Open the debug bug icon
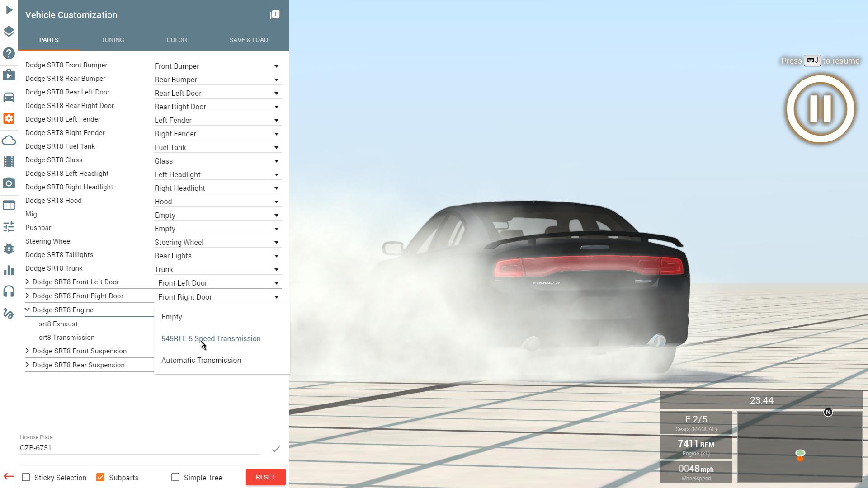Screen dimensions: 868x488 (x=9, y=249)
